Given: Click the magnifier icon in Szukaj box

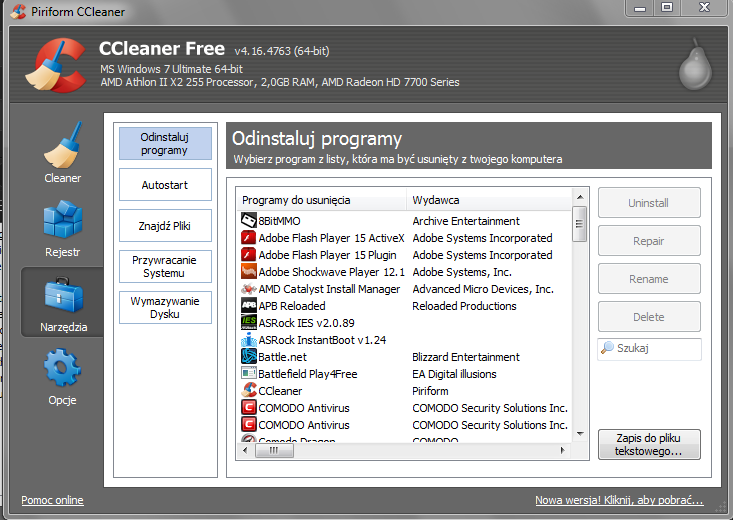Looking at the screenshot, I should 607,347.
